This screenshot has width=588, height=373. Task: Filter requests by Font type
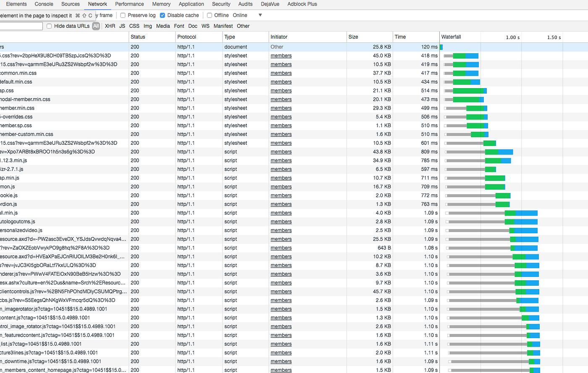179,26
